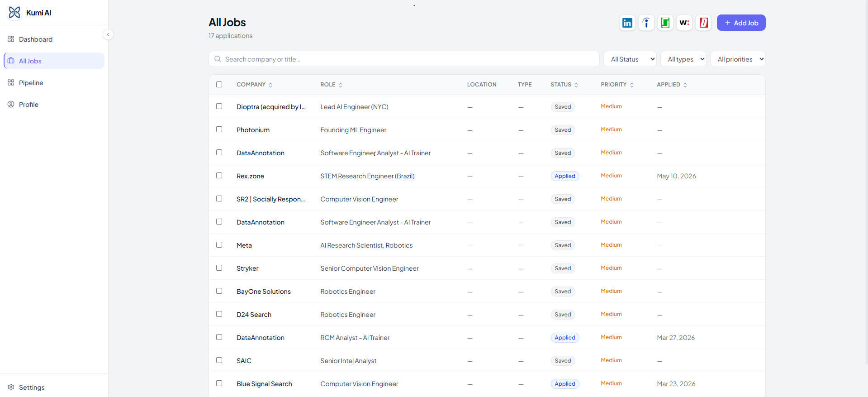Sort the table by Status column
Viewport: 868px width, 397px height.
click(x=564, y=85)
